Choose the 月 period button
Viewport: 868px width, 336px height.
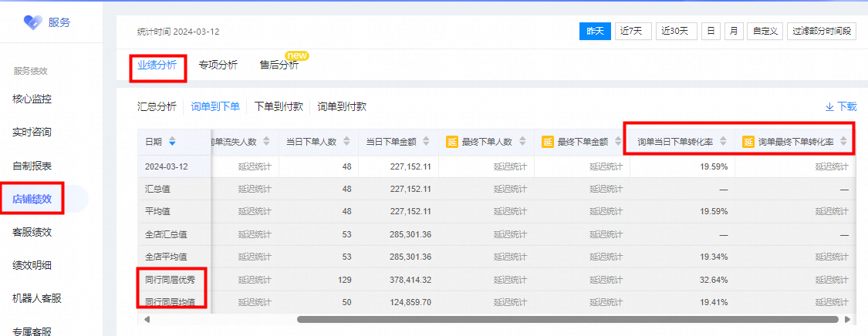733,31
